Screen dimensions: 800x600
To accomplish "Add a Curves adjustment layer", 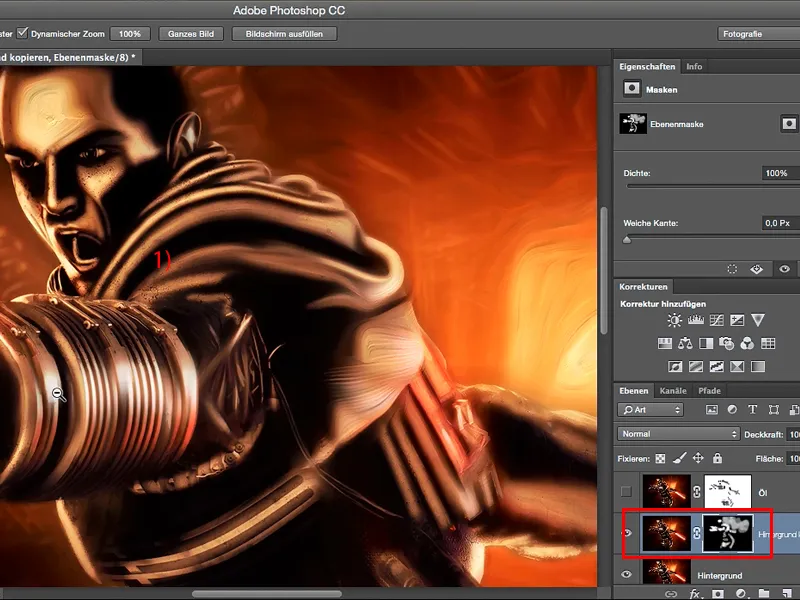I will click(716, 320).
